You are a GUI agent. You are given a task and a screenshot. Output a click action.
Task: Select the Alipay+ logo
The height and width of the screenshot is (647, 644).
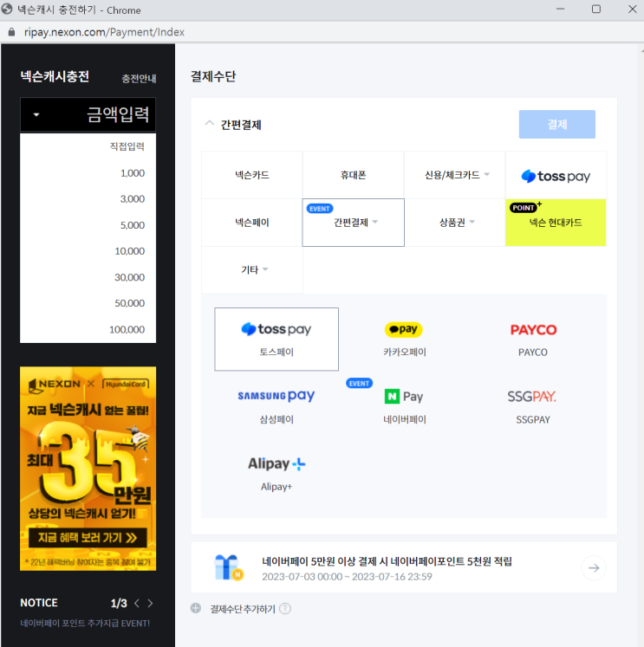276,463
